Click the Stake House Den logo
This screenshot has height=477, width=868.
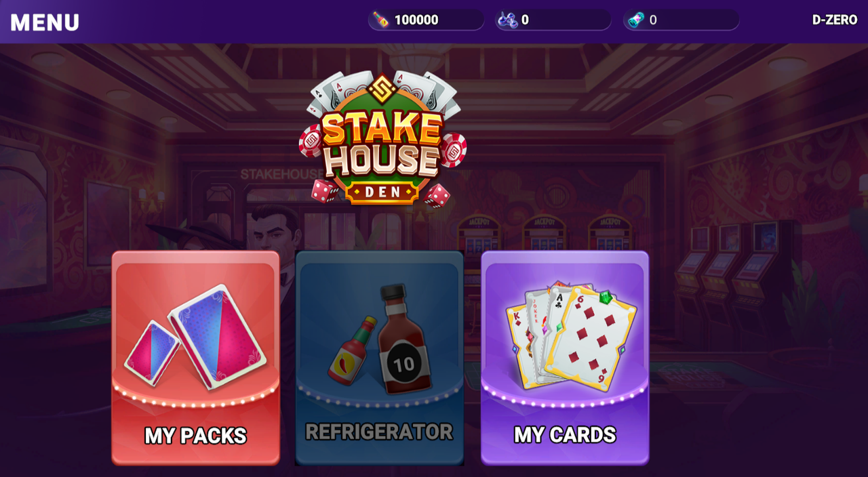click(382, 138)
